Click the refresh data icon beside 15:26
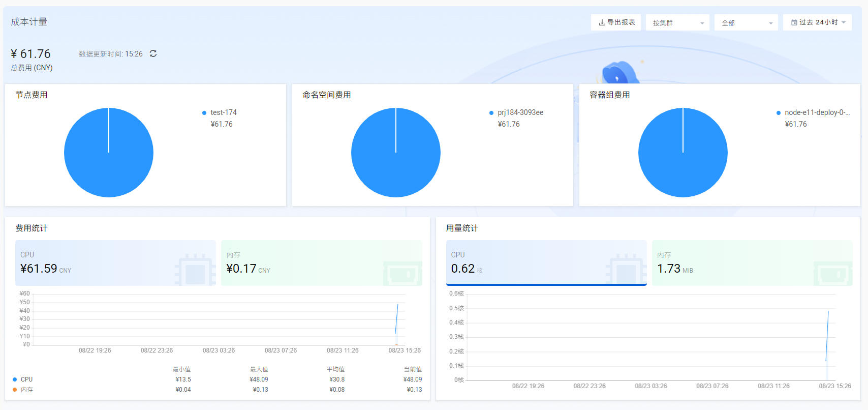The height and width of the screenshot is (410, 868). (x=153, y=53)
